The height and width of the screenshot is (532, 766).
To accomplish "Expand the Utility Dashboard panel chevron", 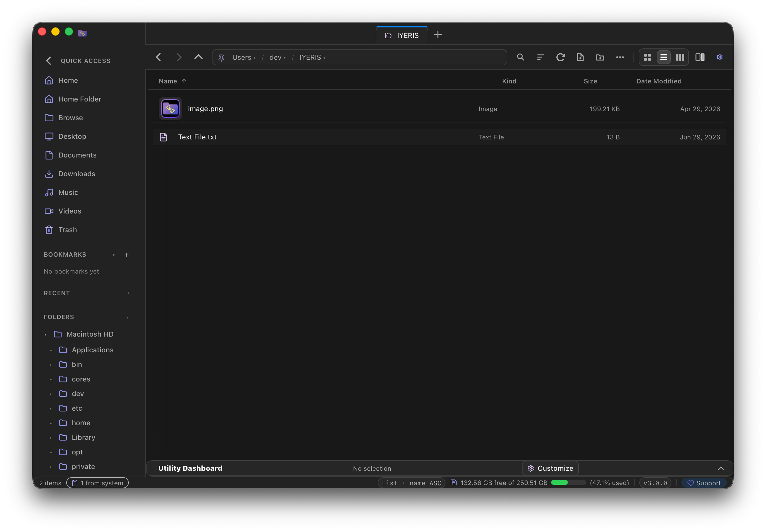I will 721,468.
